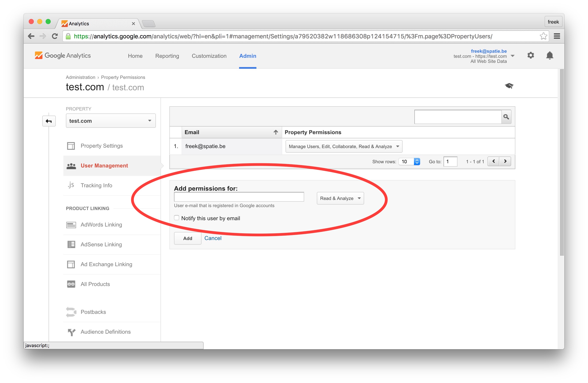Click the back arrow beside property selector
This screenshot has width=588, height=383.
pyautogui.click(x=49, y=121)
